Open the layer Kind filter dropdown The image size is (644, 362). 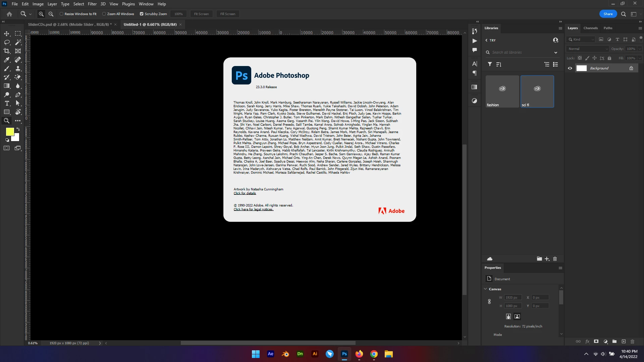click(581, 40)
